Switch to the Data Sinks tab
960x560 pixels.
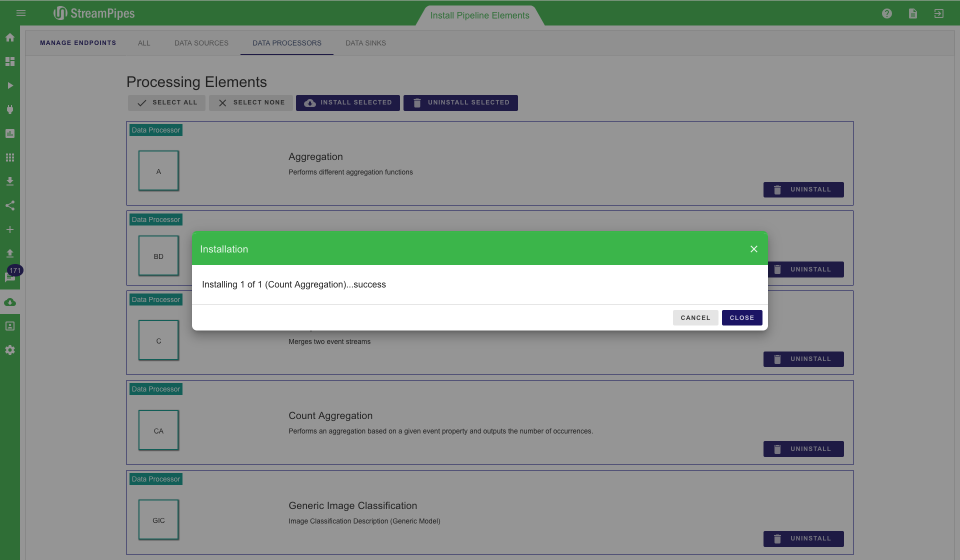tap(365, 43)
